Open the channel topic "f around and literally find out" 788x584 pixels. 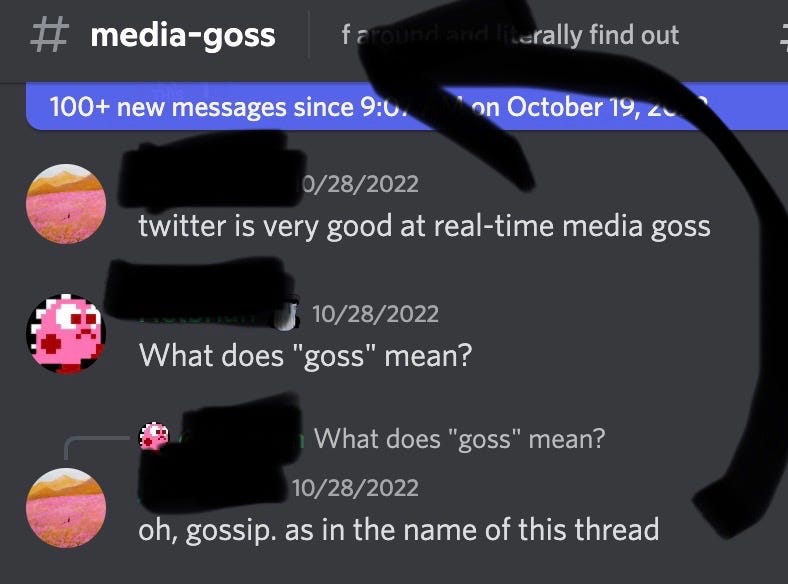(510, 35)
